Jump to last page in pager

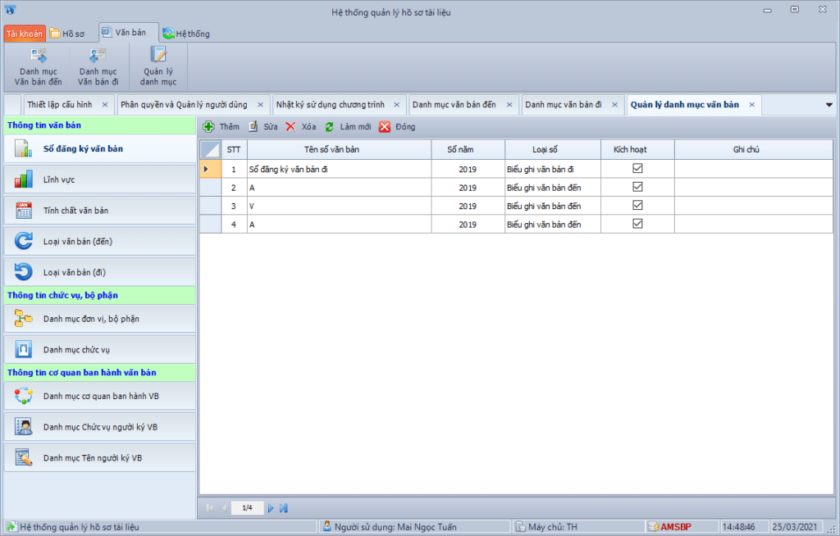point(284,508)
